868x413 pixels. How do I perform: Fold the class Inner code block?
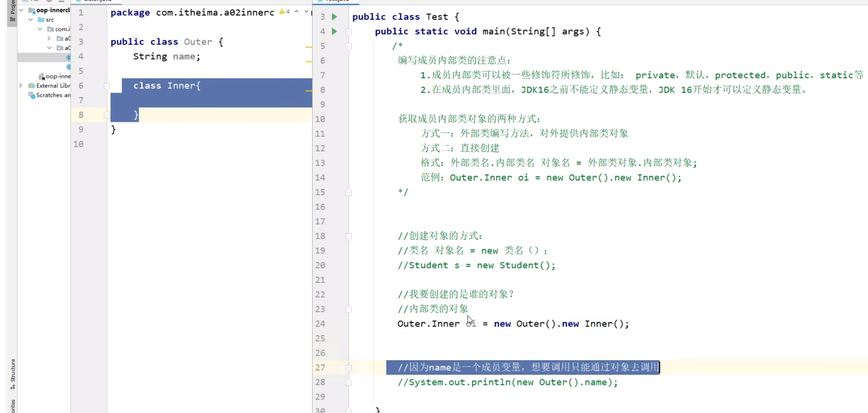click(107, 86)
